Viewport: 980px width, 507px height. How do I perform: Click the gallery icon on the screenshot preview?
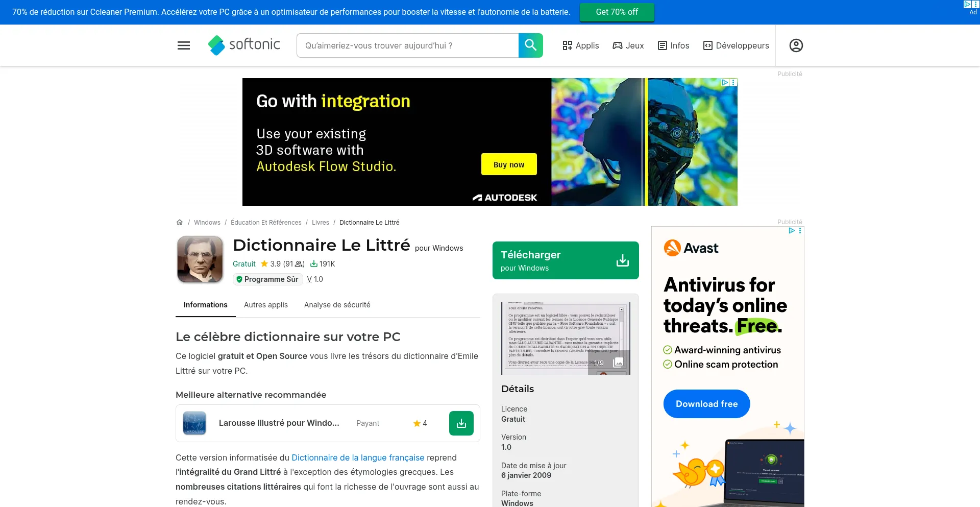(618, 363)
